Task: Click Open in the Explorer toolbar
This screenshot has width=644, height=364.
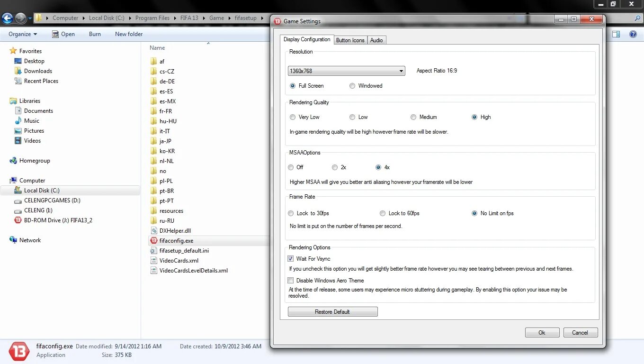Action: (x=63, y=34)
